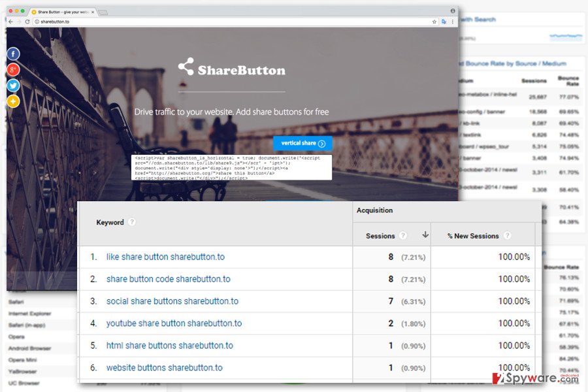Screen dimensions: 588x392
Task: Click inside the embed script code box
Action: coord(231,167)
